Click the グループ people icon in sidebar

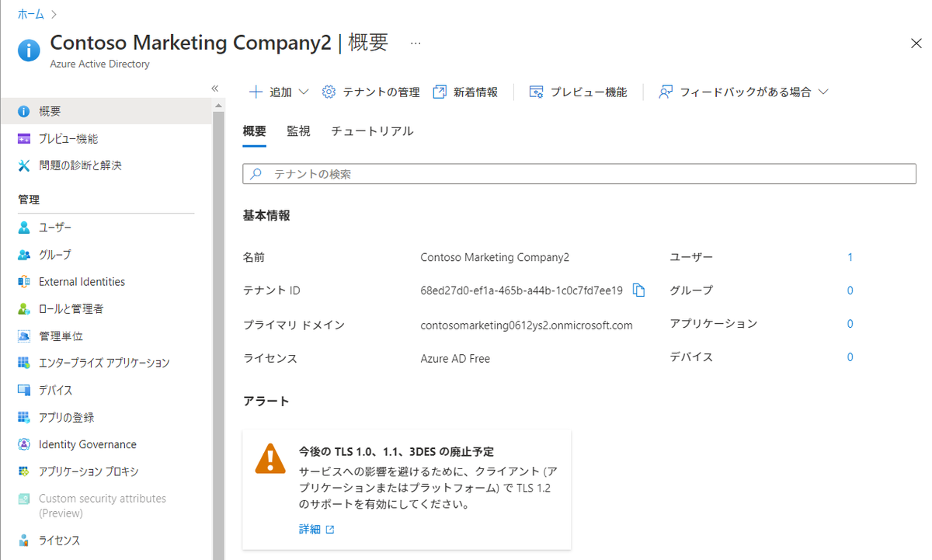(24, 255)
